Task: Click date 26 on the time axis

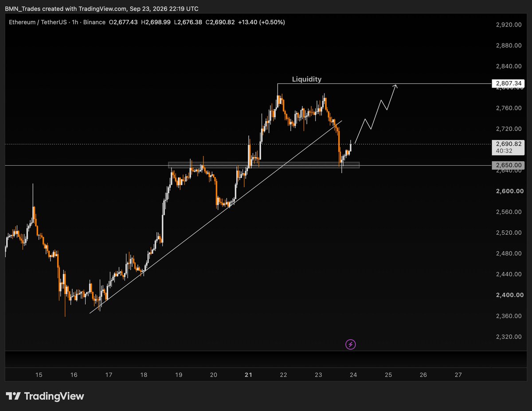Action: point(423,375)
